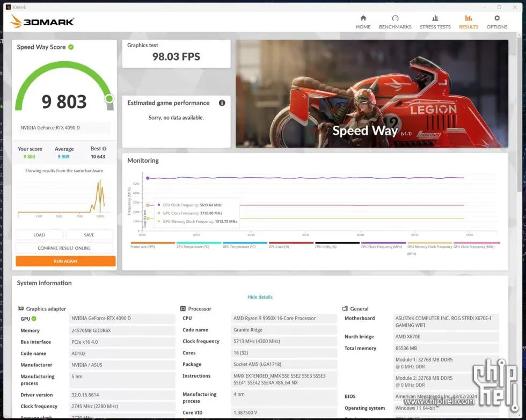Click the green validation icon beside GPU
Screen dimensions: 526x420
(x=34, y=318)
